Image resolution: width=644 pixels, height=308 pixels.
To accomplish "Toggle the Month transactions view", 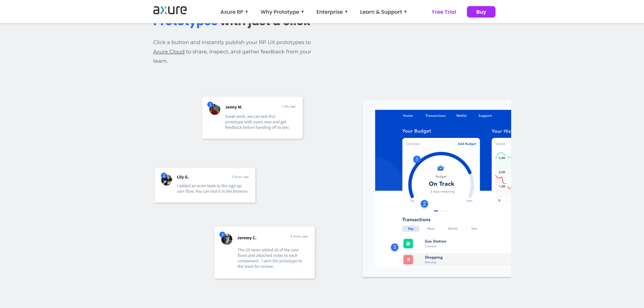I will 453,228.
